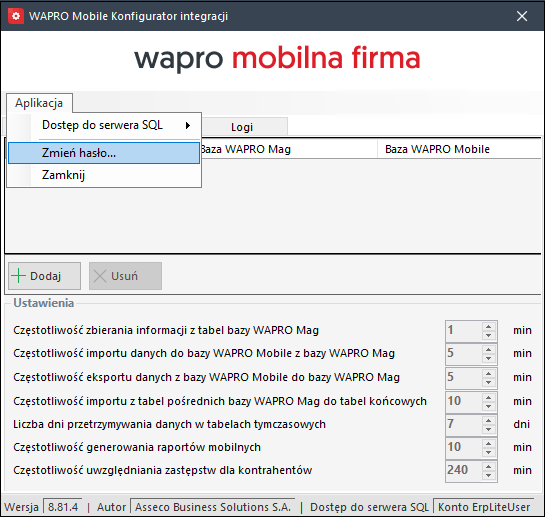Screen dimensions: 545x517
Task: Increase import to WAPRO Mobile frequency
Action: [x=489, y=349]
